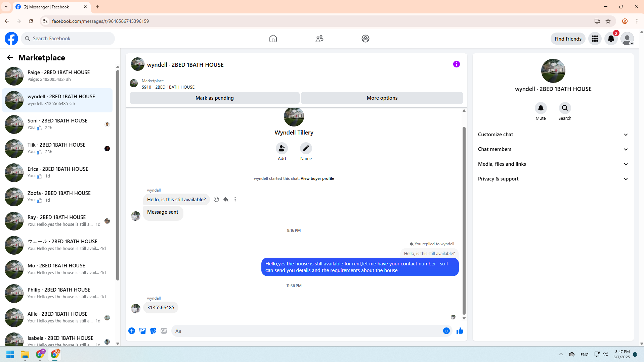Open Erica 2BED 1BATH HOUSE chat
This screenshot has height=362, width=644.
click(57, 172)
